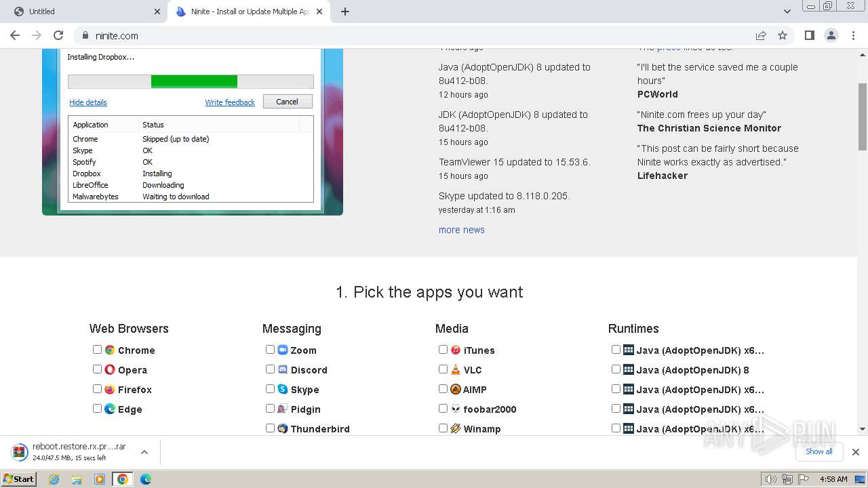Screen dimensions: 868x488
Task: Click the Thunderbird app icon
Action: click(283, 429)
